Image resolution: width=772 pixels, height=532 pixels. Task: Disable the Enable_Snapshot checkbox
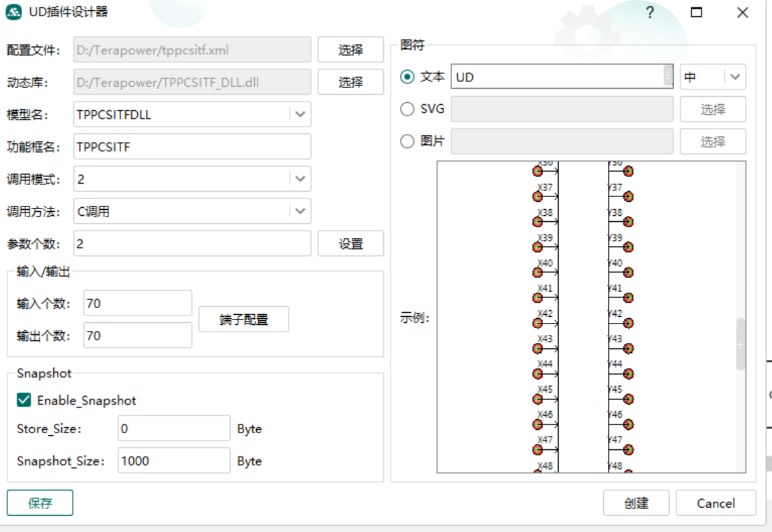pyautogui.click(x=24, y=400)
